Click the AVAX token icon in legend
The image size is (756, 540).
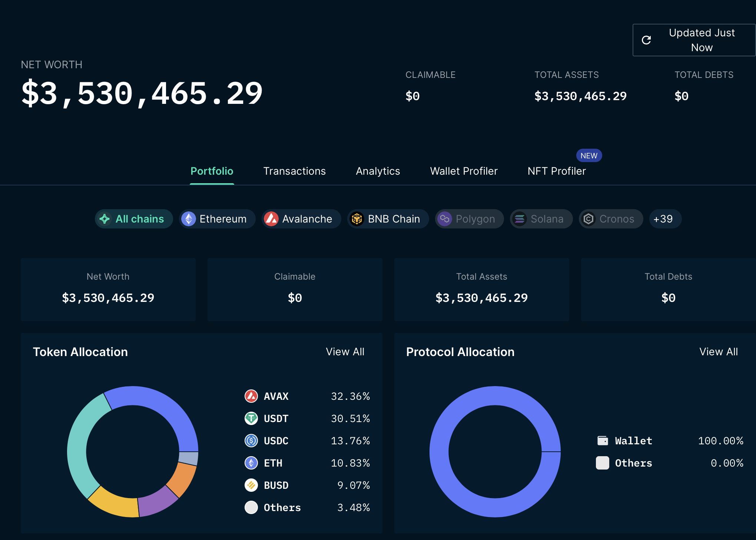pyautogui.click(x=251, y=396)
